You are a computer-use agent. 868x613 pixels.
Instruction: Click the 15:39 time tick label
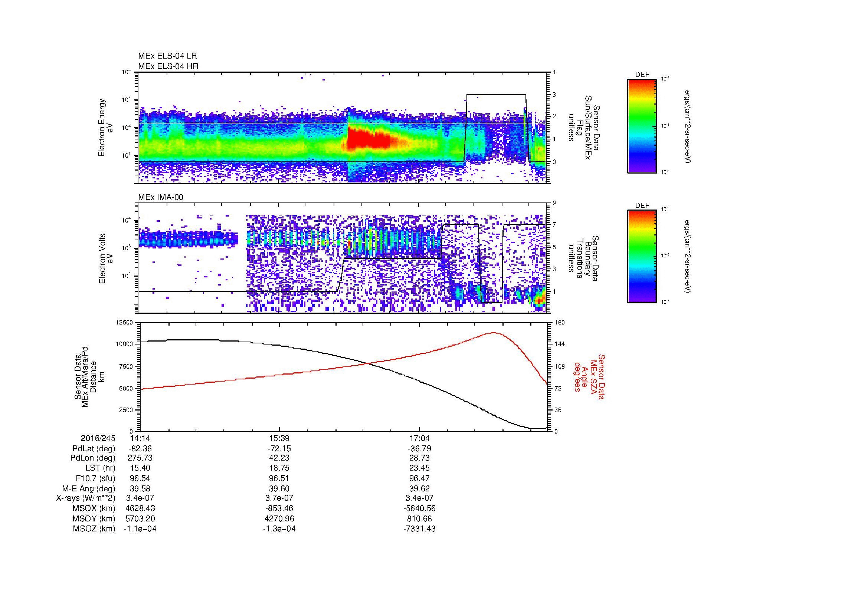279,438
